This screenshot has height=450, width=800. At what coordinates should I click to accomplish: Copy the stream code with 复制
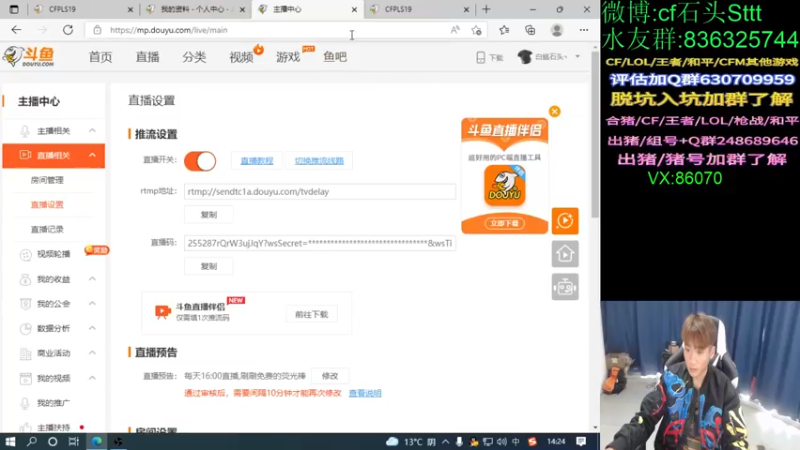(209, 266)
